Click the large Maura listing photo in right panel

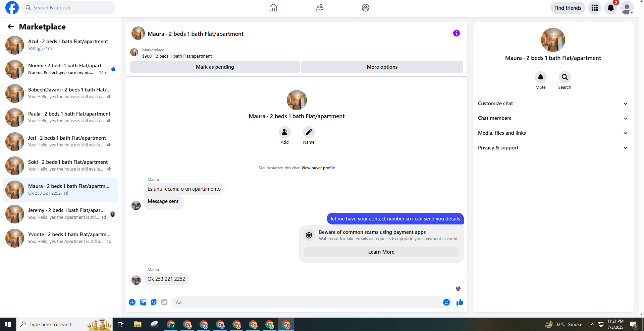(553, 40)
